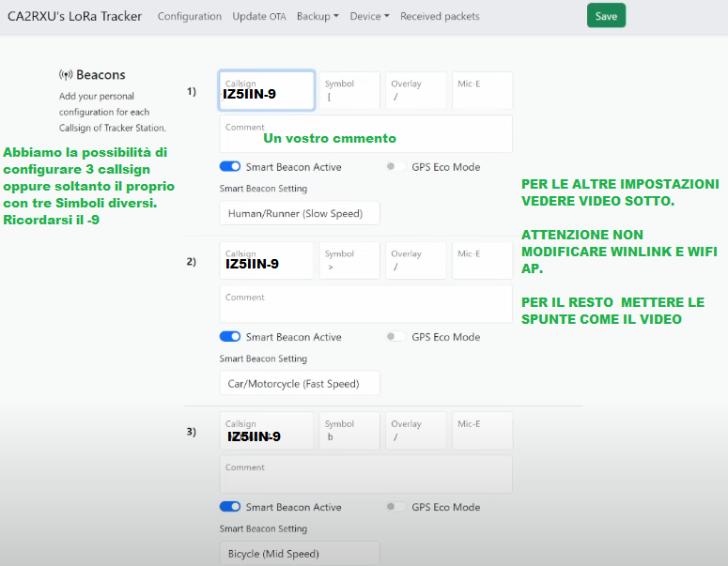Open the Bicycle (Mid Speed) dropdown
The width and height of the screenshot is (728, 566).
[x=299, y=553]
